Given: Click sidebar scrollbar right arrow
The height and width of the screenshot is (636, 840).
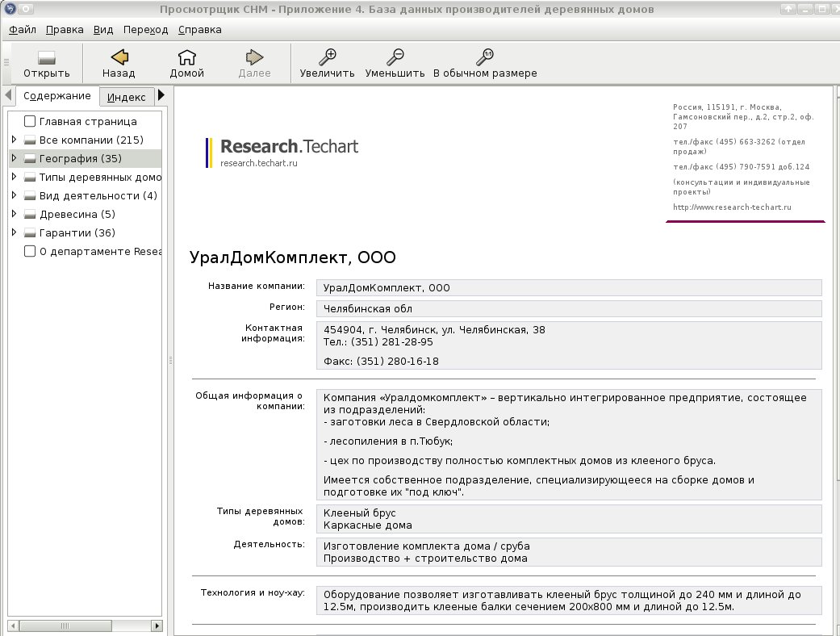Looking at the screenshot, I should 157,626.
